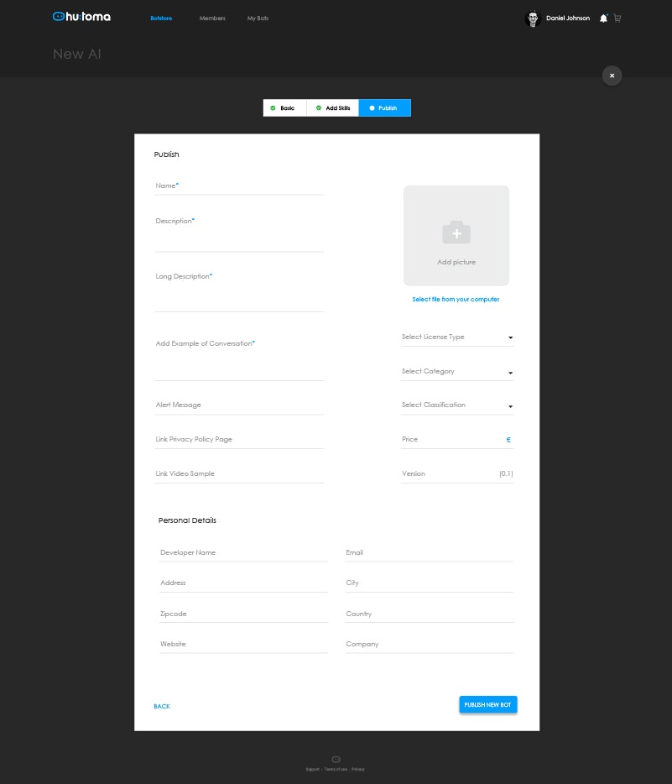Screen dimensions: 672x784
Task: Open the Members menu item
Action: (212, 18)
